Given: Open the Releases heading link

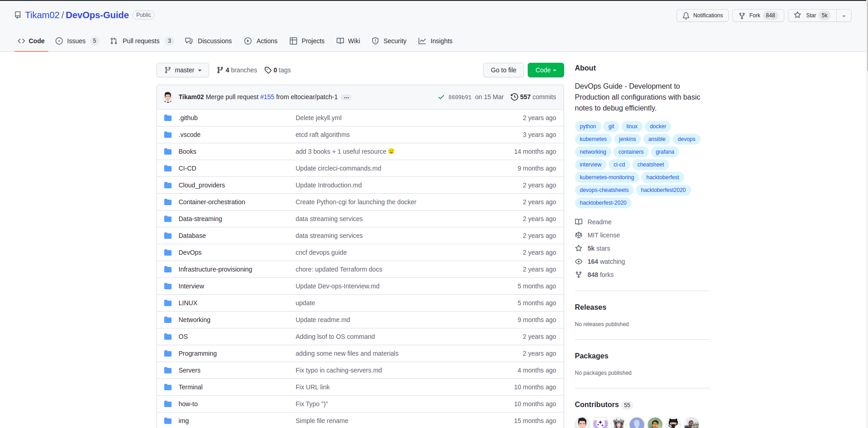Looking at the screenshot, I should [x=590, y=307].
